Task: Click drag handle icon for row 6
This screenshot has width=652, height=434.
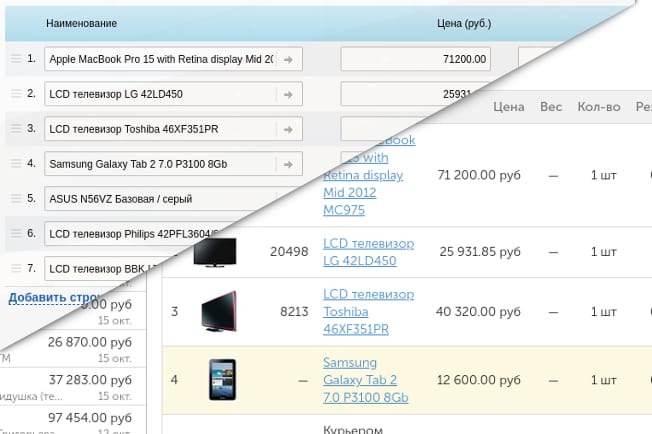Action: (16, 233)
